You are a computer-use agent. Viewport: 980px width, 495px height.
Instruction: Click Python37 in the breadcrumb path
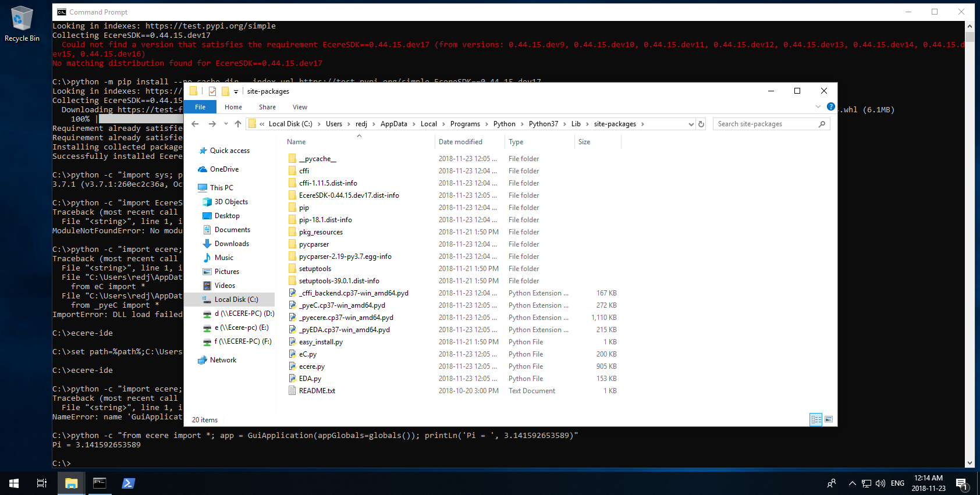click(x=544, y=124)
